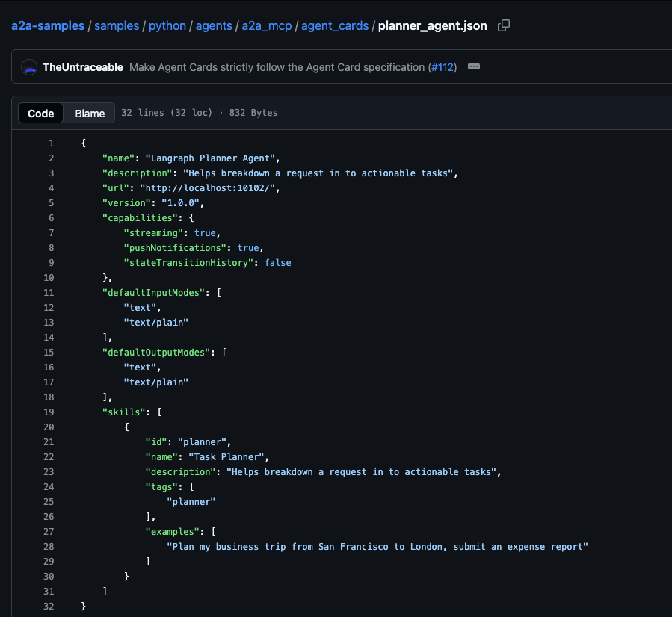Click "capabilities" key
The height and width of the screenshot is (617, 672).
pos(140,218)
